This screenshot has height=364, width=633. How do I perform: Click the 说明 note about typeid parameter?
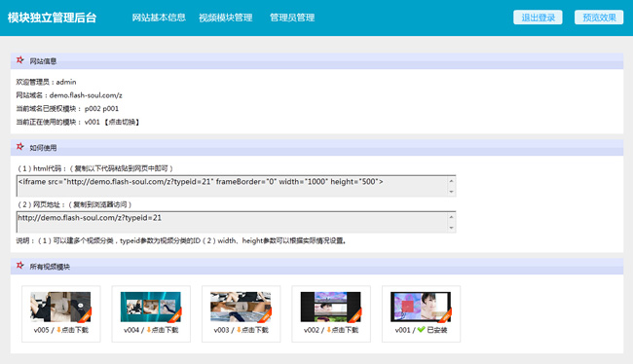coord(181,240)
